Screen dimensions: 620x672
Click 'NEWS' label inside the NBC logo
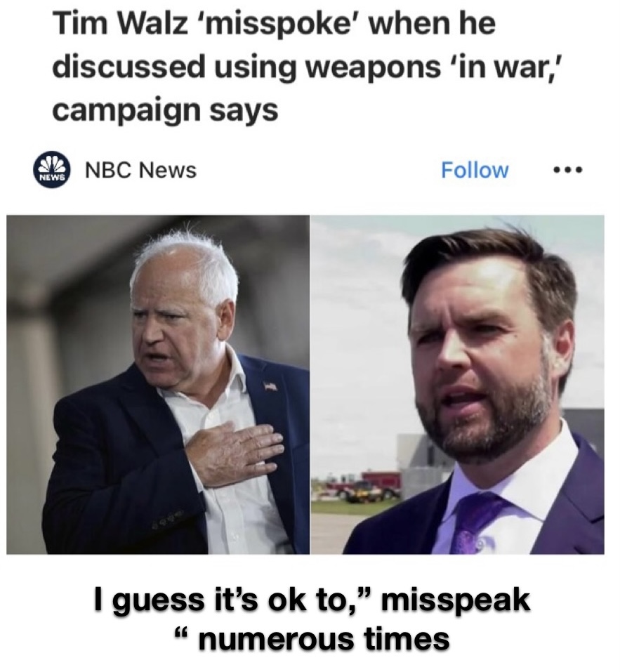(52, 177)
